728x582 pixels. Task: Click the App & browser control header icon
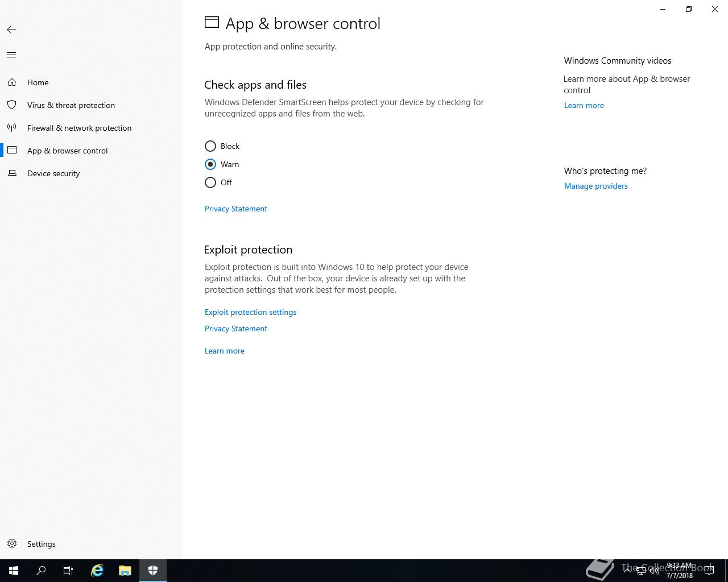(212, 22)
